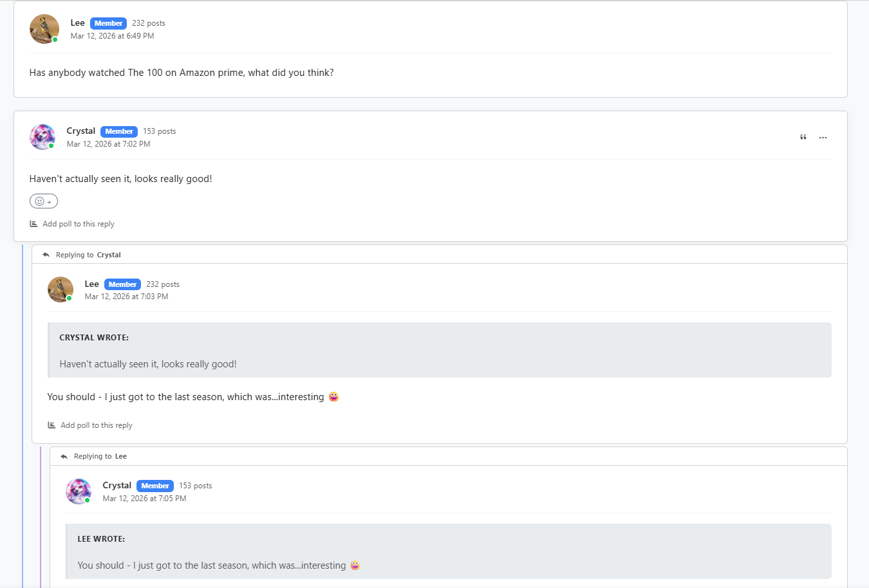This screenshot has width=869, height=588.
Task: Open the three-dot options menu on Crystal's reply
Action: 823,138
